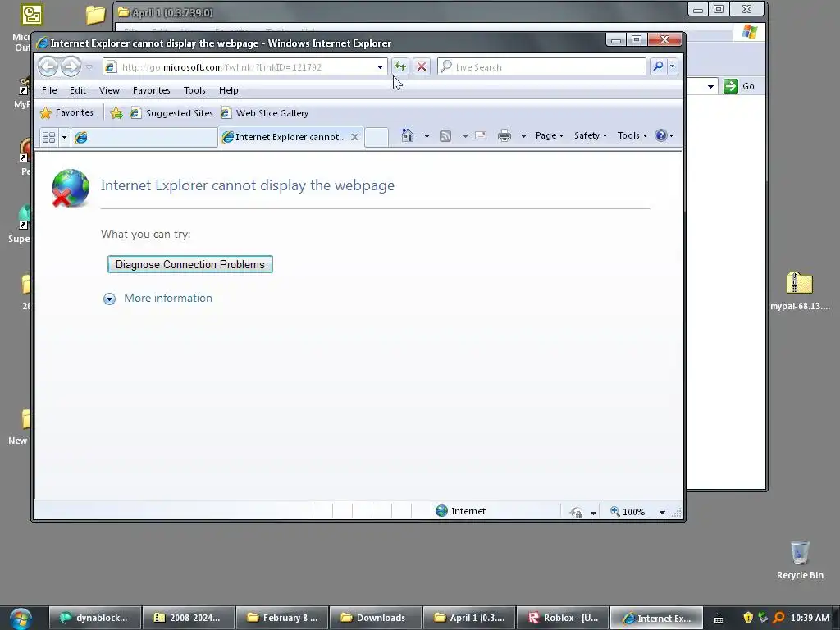840x630 pixels.
Task: Click Add to Favorites Bar icon
Action: click(x=116, y=113)
